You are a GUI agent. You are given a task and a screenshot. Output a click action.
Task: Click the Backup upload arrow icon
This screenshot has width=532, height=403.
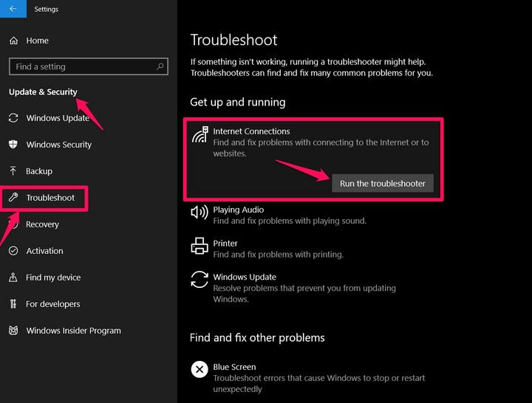13,171
